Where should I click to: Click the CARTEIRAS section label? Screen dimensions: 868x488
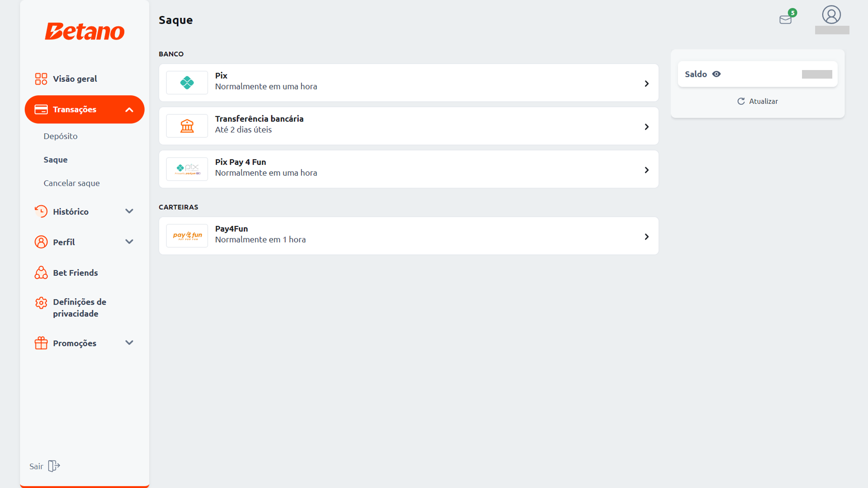pyautogui.click(x=178, y=207)
